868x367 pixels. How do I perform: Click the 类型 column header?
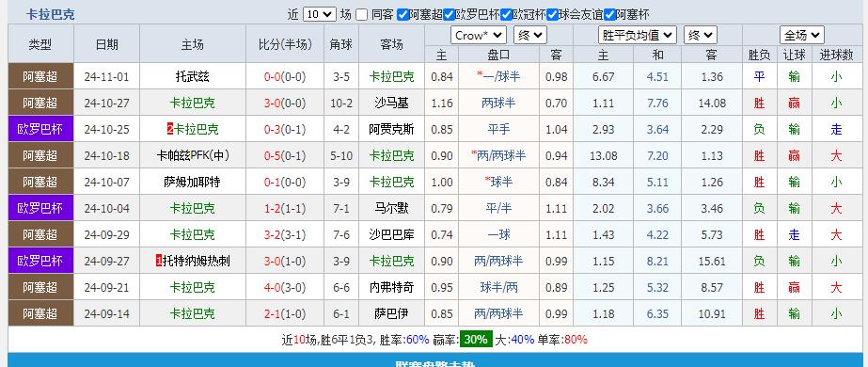click(x=40, y=44)
